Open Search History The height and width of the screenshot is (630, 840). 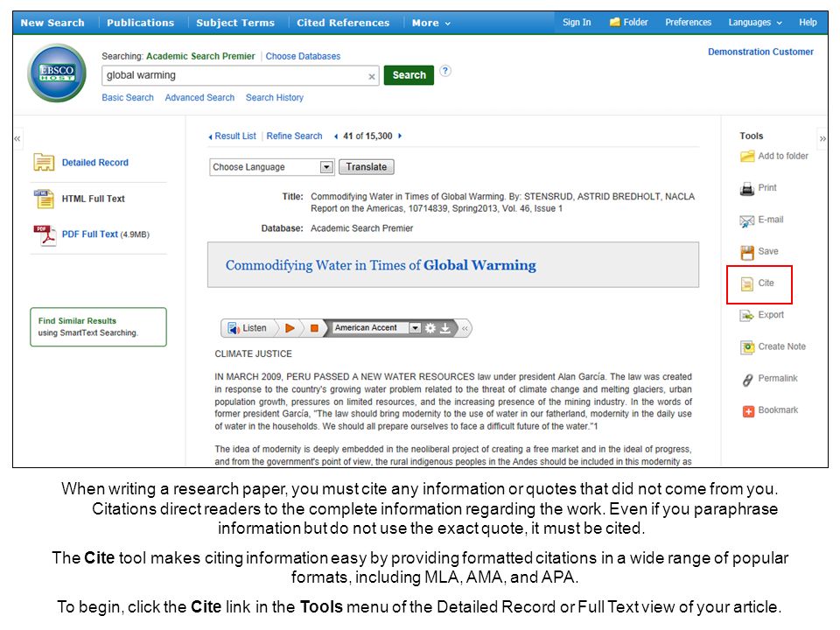274,97
